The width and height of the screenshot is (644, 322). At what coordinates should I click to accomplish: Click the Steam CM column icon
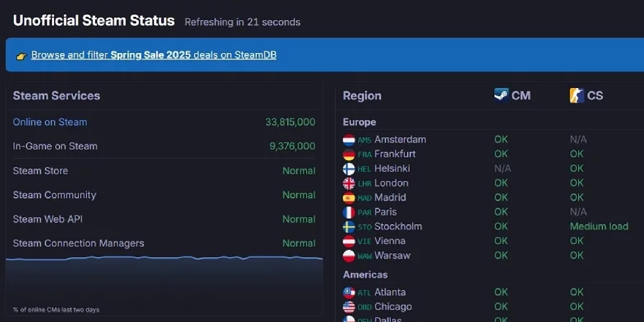pyautogui.click(x=501, y=95)
